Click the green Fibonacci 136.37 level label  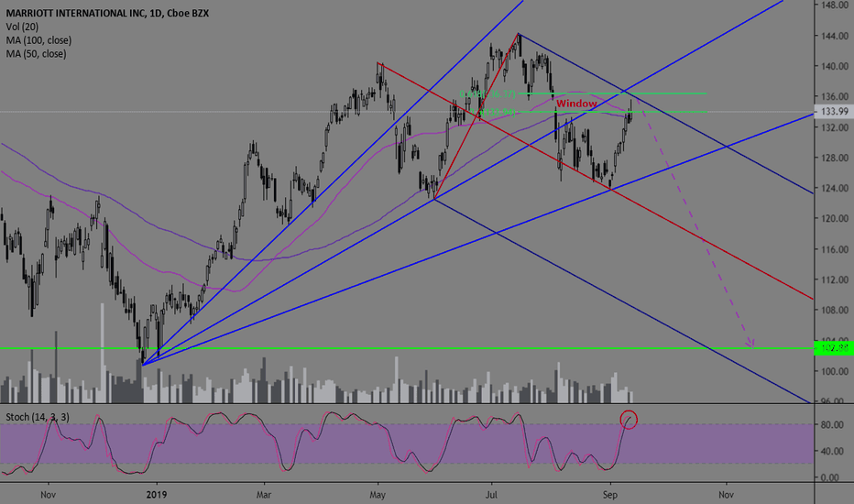(487, 94)
